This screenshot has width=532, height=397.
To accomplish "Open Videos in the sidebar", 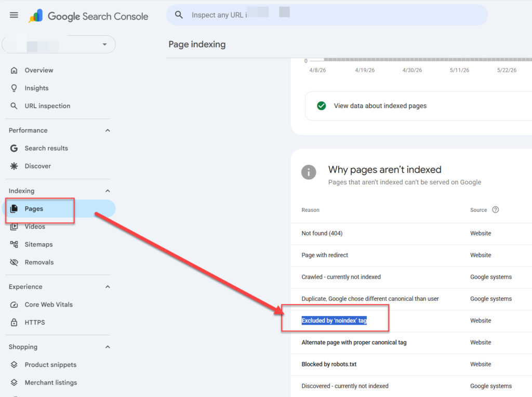I will pyautogui.click(x=59, y=227).
